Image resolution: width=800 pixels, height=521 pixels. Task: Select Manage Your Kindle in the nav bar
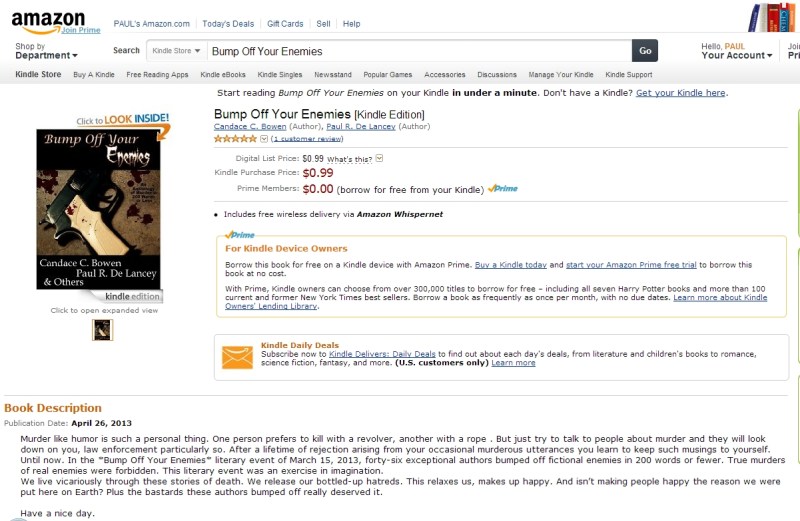coord(561,75)
